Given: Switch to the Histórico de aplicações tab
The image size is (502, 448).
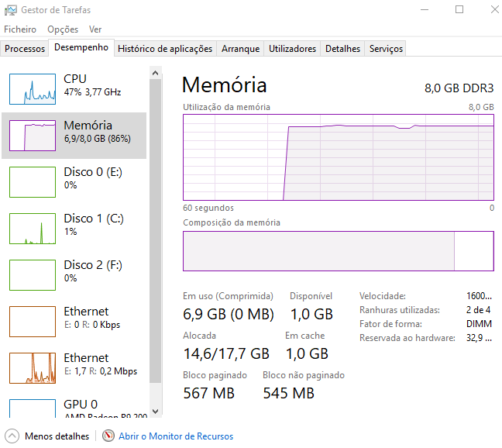Looking at the screenshot, I should point(165,49).
